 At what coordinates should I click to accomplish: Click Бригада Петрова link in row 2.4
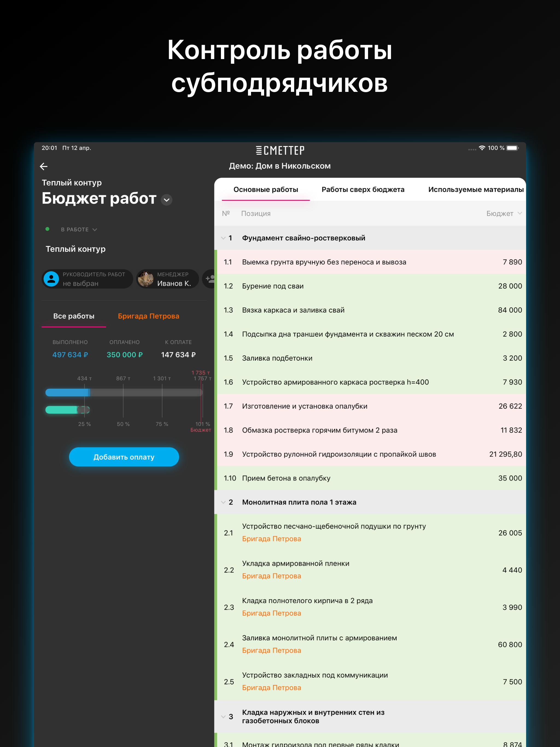pos(271,650)
